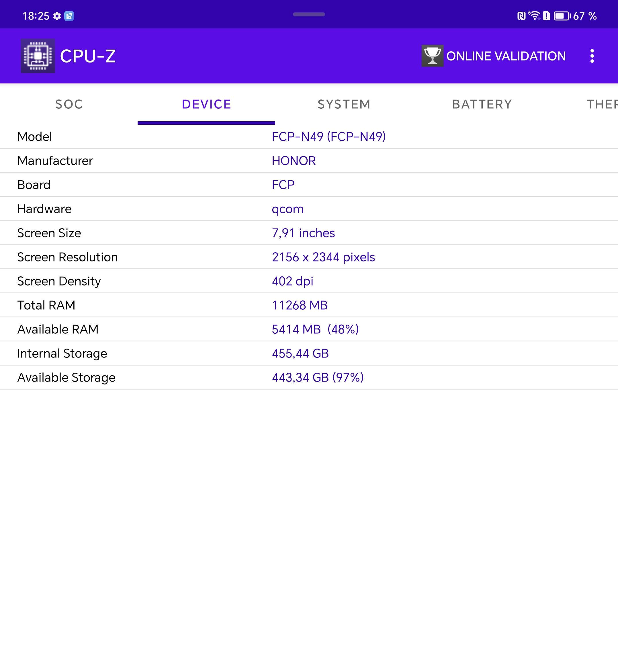Select the 11268 MB value
Screen dimensions: 618x672
coord(300,305)
